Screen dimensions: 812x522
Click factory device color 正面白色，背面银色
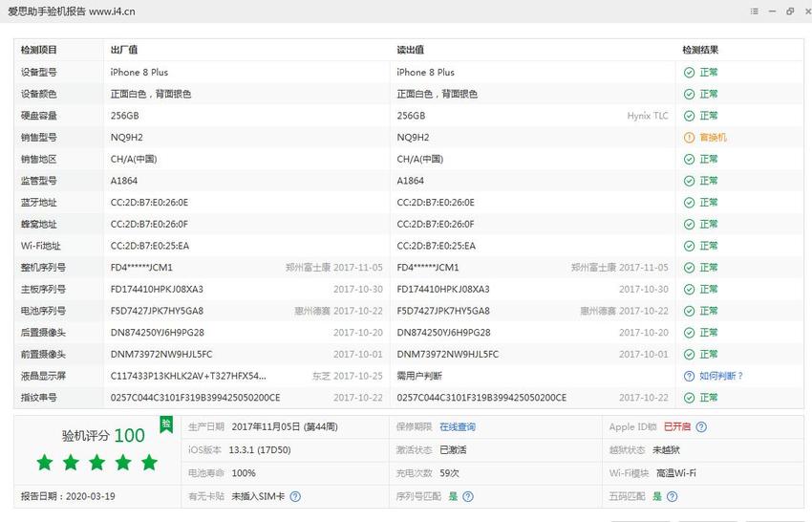(151, 95)
